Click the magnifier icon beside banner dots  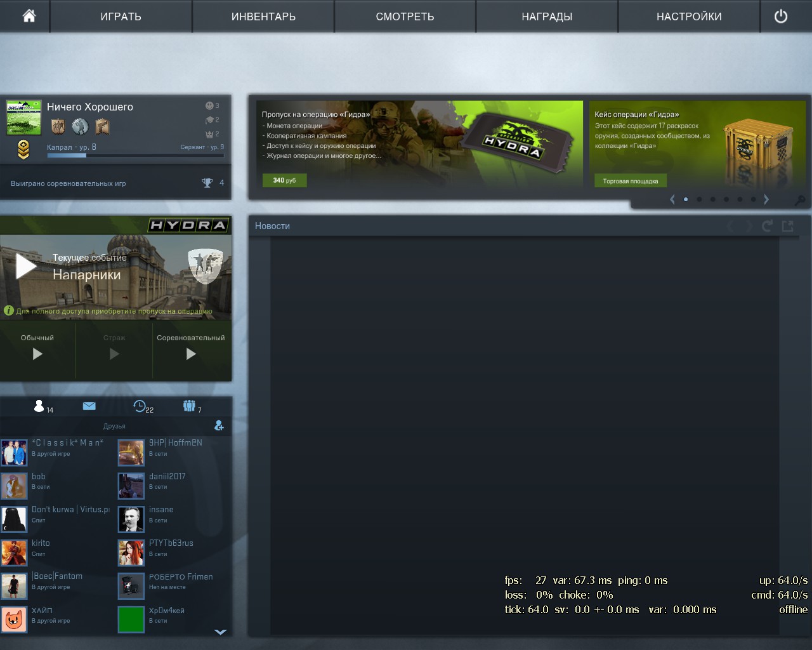800,200
